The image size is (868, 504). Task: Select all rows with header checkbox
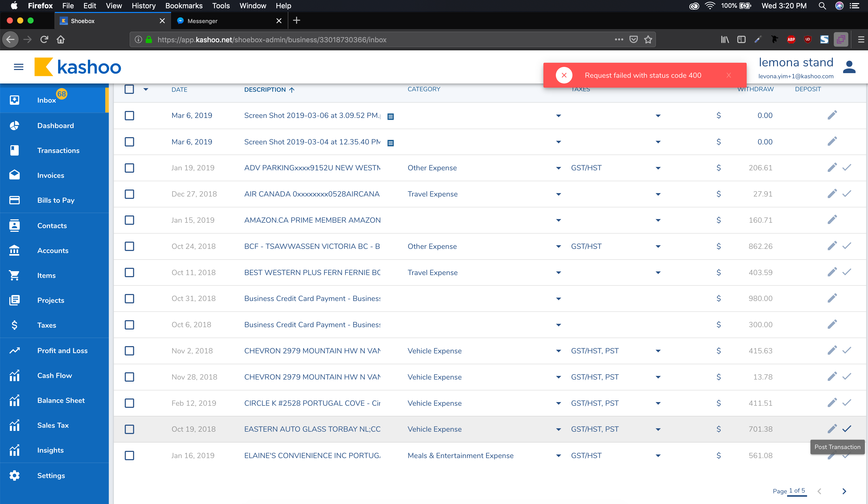[129, 89]
